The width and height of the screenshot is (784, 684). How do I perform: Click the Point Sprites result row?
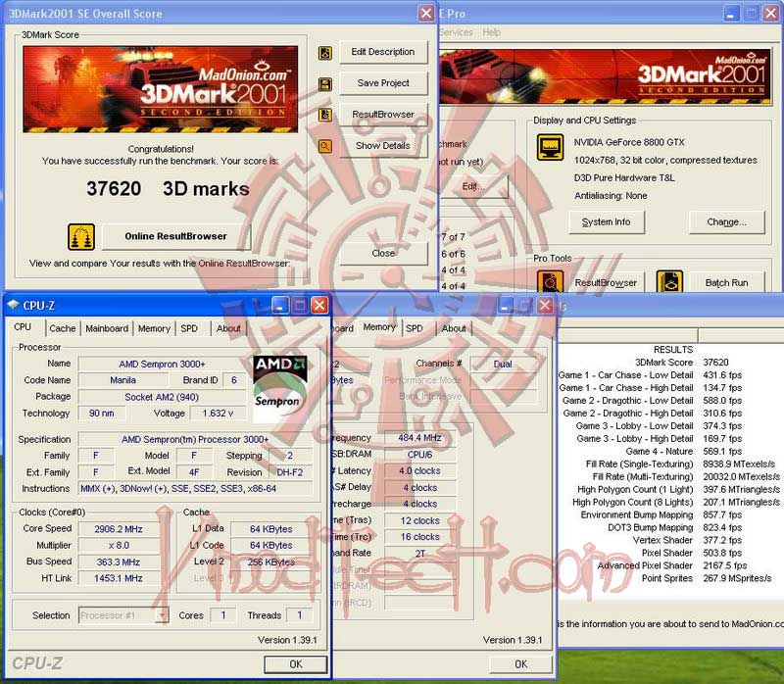coord(706,578)
